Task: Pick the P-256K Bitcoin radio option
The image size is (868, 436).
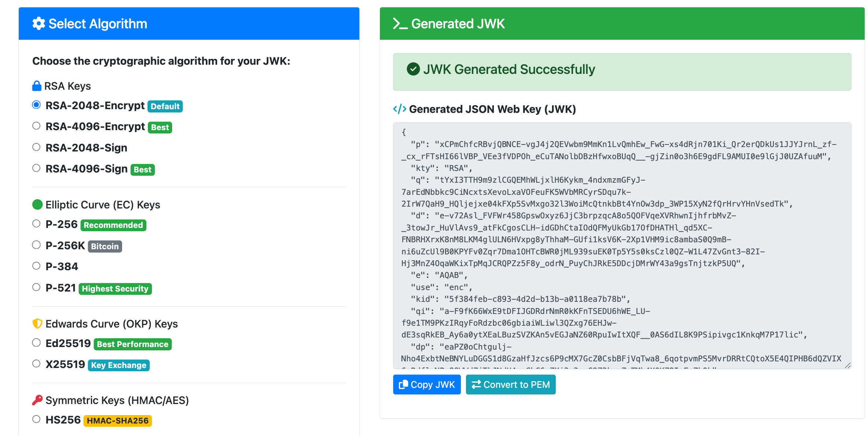Action: click(36, 245)
